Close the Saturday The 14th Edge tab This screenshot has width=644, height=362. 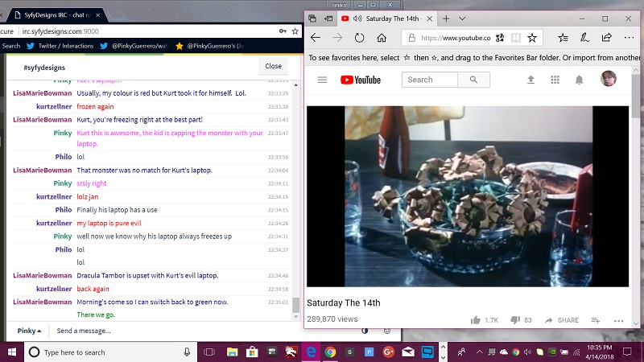pos(429,19)
